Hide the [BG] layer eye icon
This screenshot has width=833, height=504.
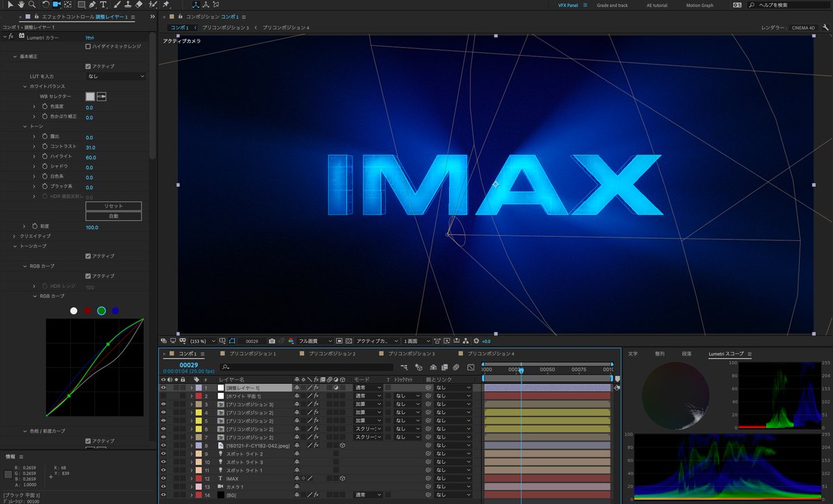coord(164,496)
